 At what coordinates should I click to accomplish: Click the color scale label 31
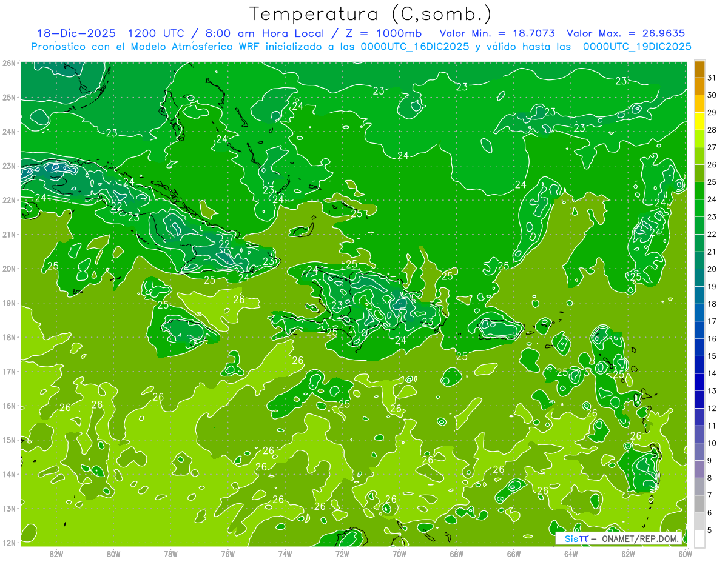[712, 78]
